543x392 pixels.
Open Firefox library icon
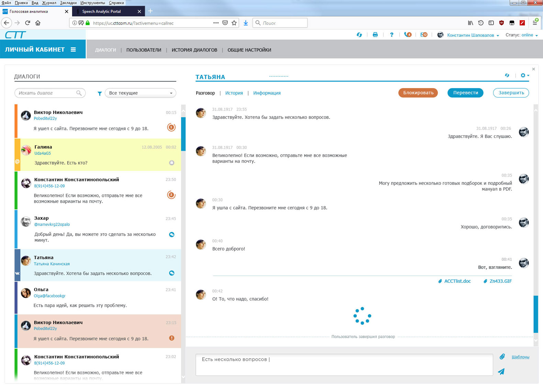click(x=470, y=23)
